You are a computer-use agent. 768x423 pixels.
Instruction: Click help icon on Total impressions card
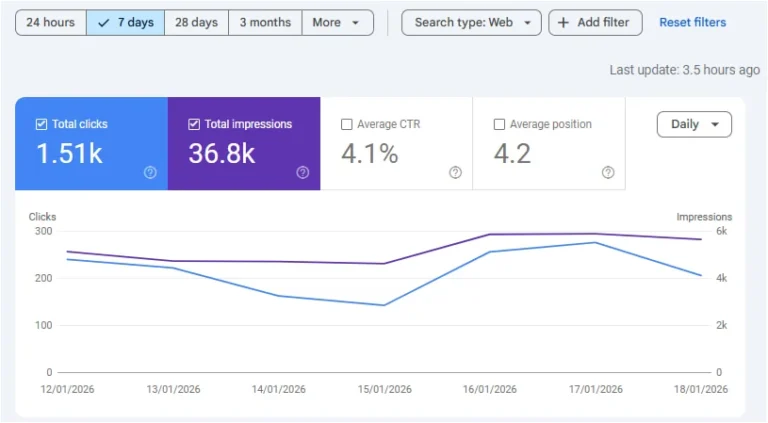click(303, 172)
